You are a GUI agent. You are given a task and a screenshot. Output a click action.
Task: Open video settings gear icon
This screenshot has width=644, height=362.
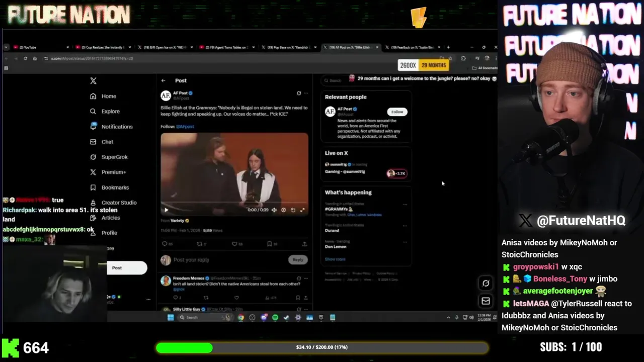[283, 210]
